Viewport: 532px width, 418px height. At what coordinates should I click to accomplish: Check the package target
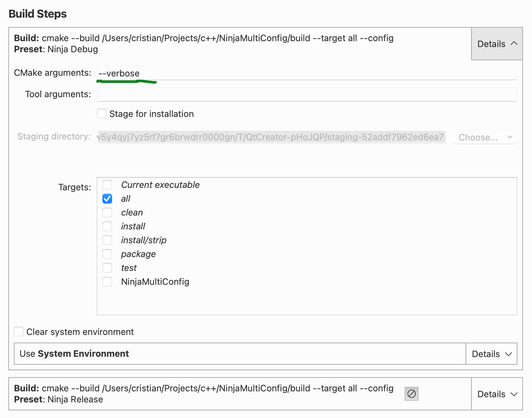pyautogui.click(x=107, y=254)
